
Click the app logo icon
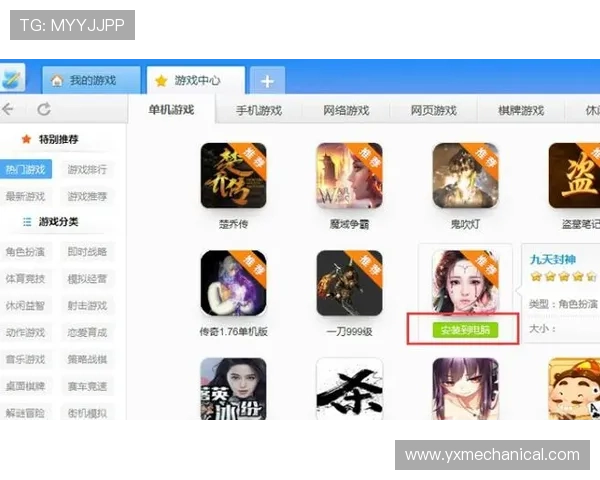coord(13,78)
